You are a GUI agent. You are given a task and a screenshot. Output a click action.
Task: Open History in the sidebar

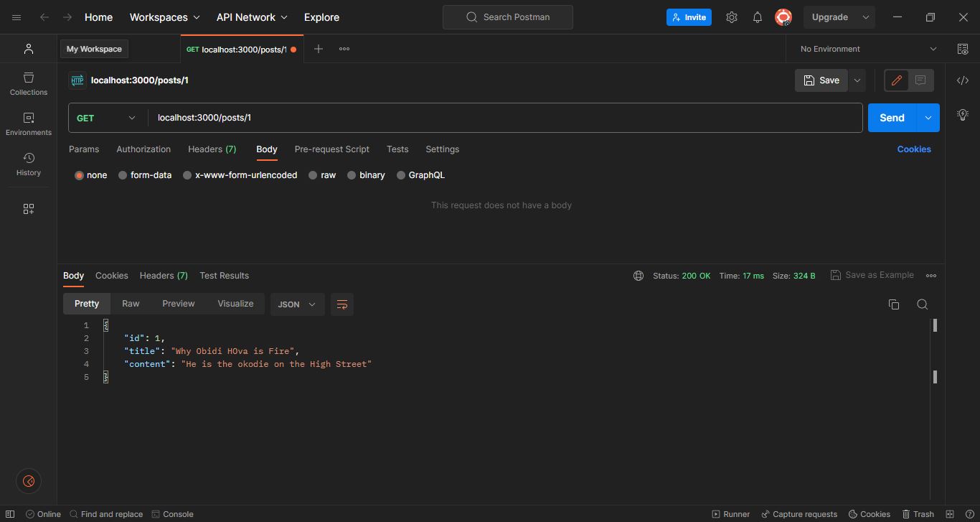tap(29, 164)
